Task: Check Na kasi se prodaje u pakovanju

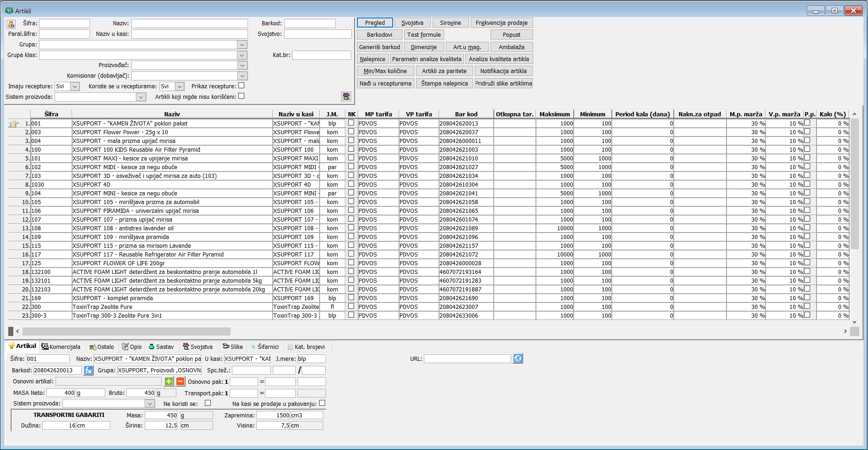Action: [x=322, y=403]
